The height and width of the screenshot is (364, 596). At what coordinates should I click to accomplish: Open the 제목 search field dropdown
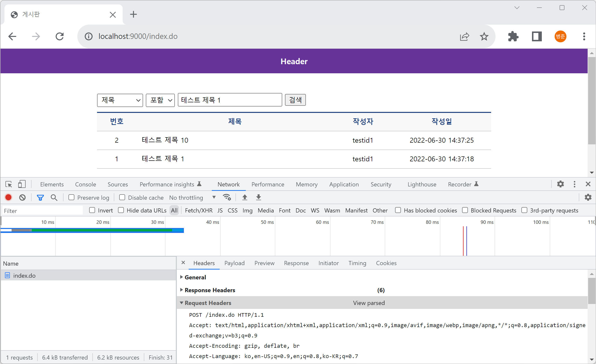(120, 100)
